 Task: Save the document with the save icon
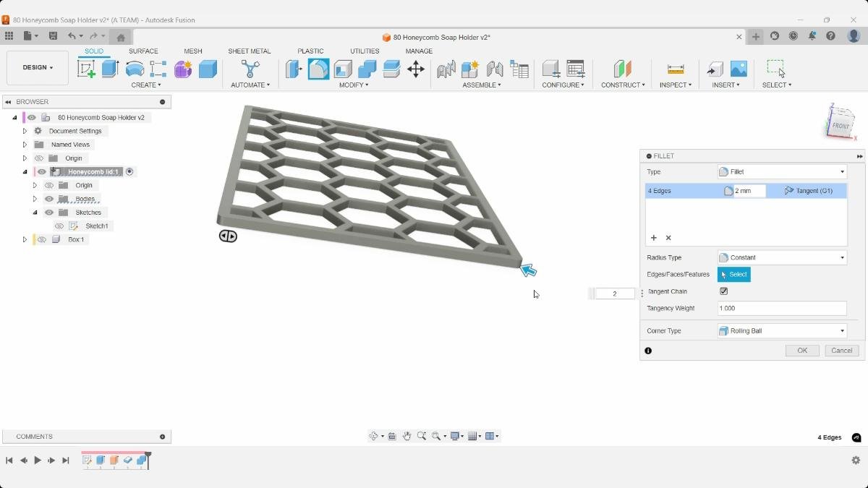click(53, 36)
